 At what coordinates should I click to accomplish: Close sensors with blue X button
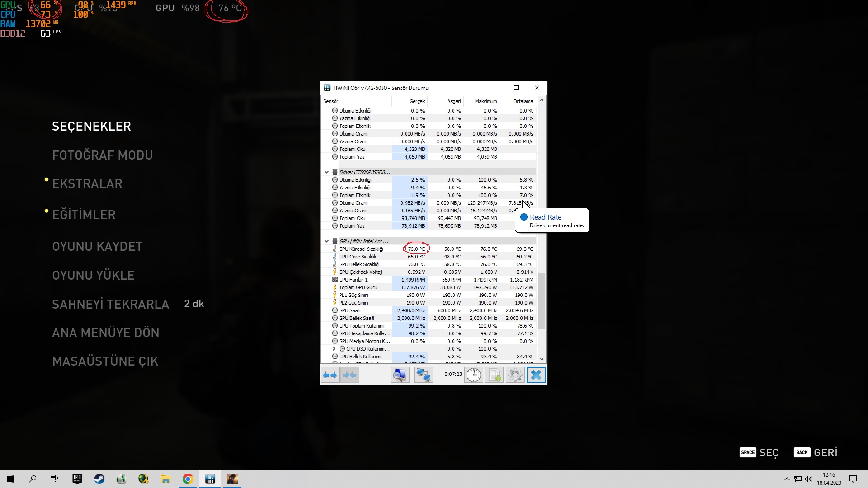coord(536,375)
